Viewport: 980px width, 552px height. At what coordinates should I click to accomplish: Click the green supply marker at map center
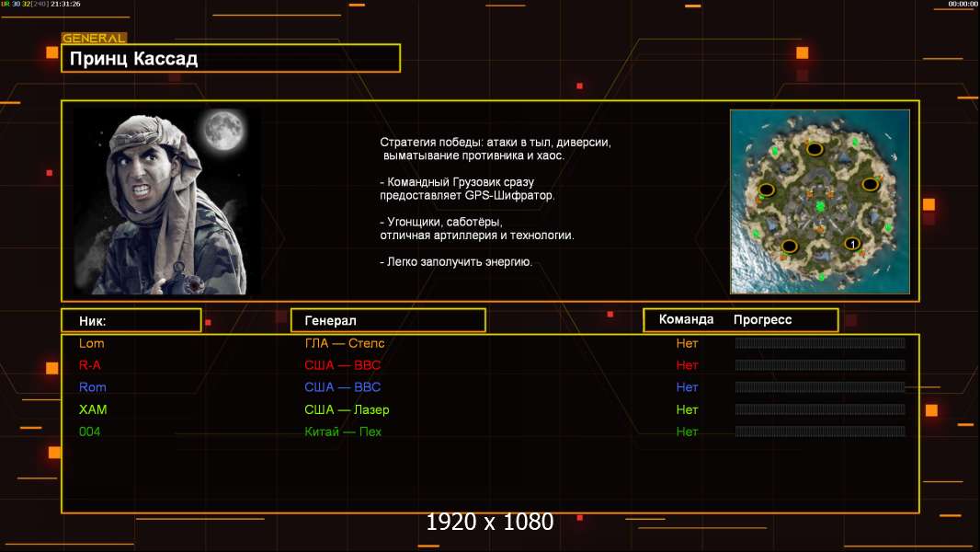coord(820,206)
